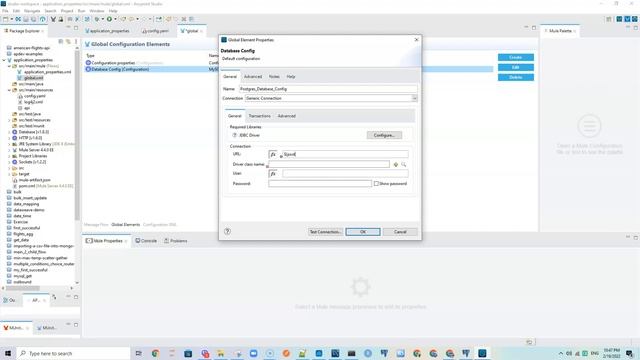Open dropdown arrow beside Debug icon
The image size is (640, 360).
102,19
